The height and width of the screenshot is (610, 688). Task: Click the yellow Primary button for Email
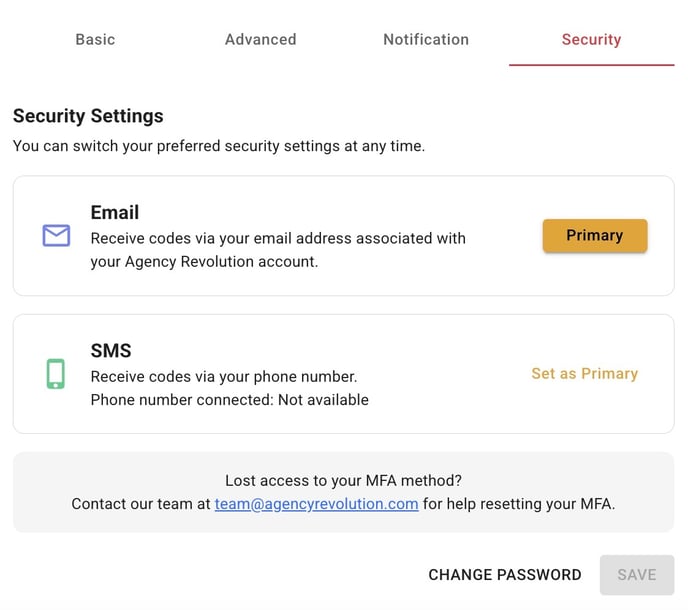coord(595,236)
